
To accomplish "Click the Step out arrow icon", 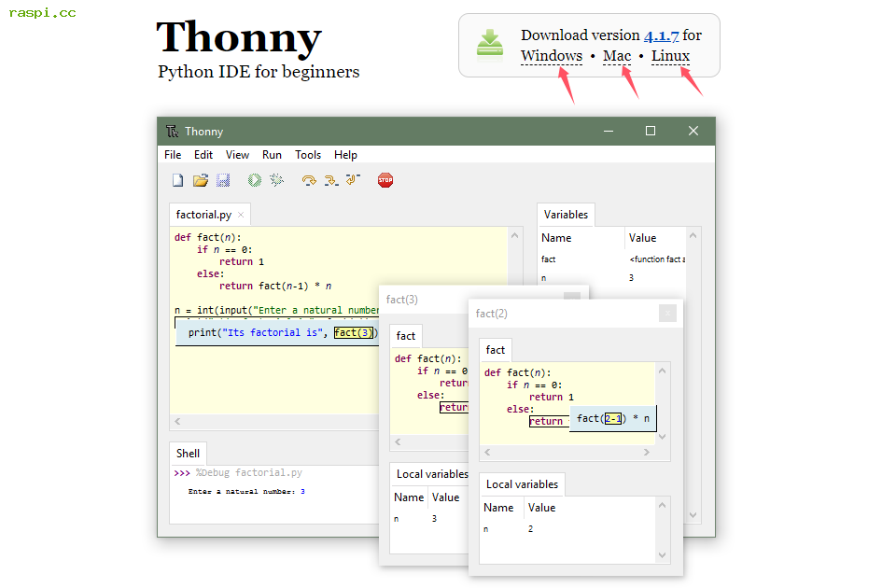I will click(353, 180).
